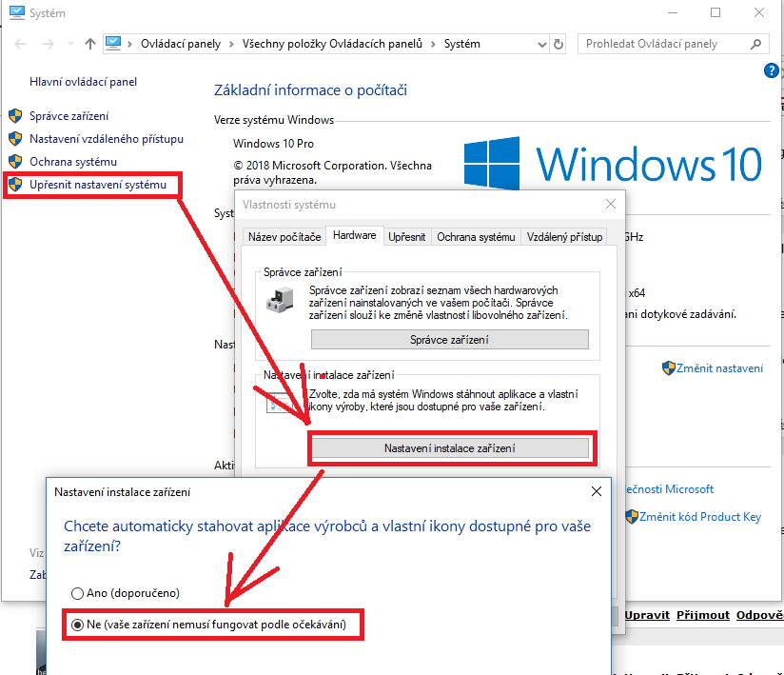The image size is (784, 675).
Task: Click the Správce zařízení button in Hardware tab
Action: [449, 340]
